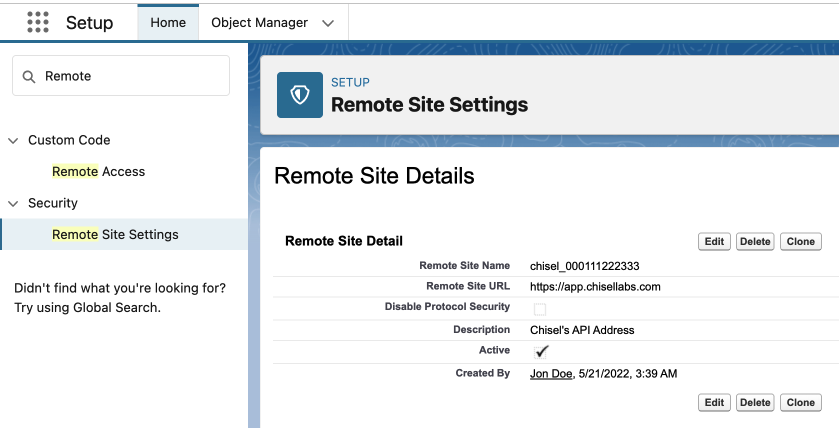This screenshot has width=839, height=428.
Task: Open the Object Manager dropdown chevron
Action: tap(328, 23)
